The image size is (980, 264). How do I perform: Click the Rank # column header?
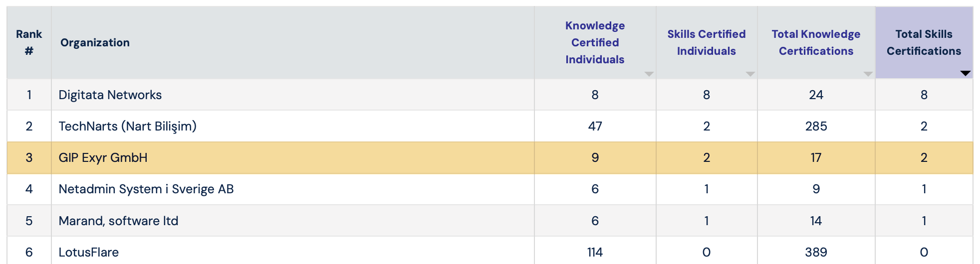(29, 42)
